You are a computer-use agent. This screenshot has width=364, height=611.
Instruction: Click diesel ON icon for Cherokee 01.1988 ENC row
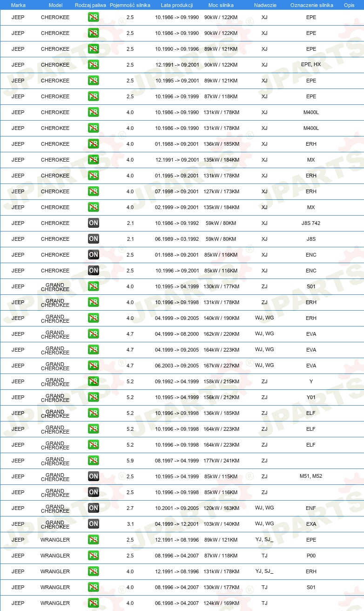[x=93, y=255]
